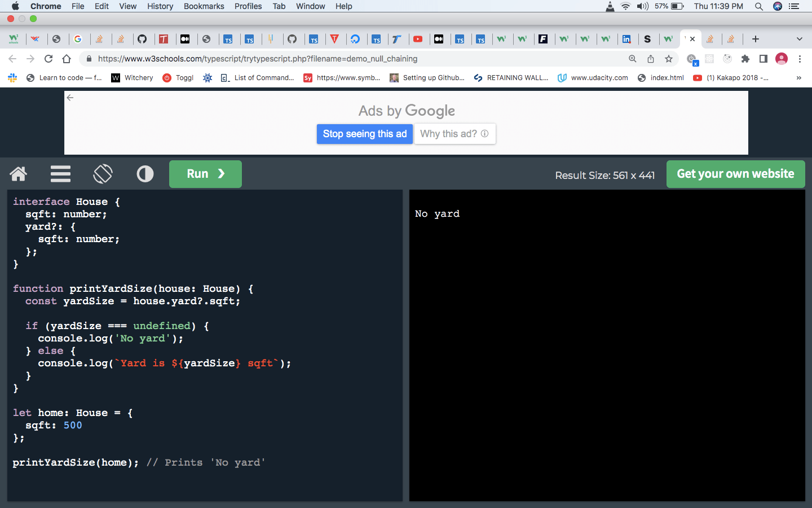Bookmark the page via the star icon
Image resolution: width=812 pixels, height=508 pixels.
tap(669, 59)
